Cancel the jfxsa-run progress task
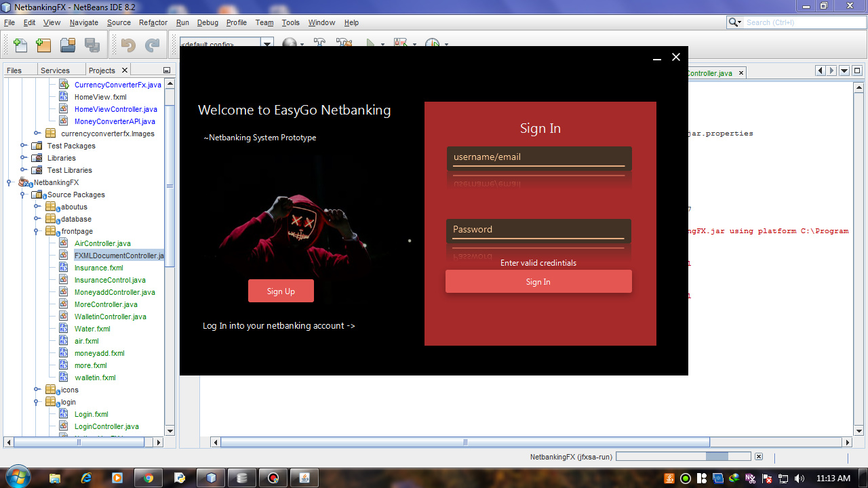 (759, 457)
